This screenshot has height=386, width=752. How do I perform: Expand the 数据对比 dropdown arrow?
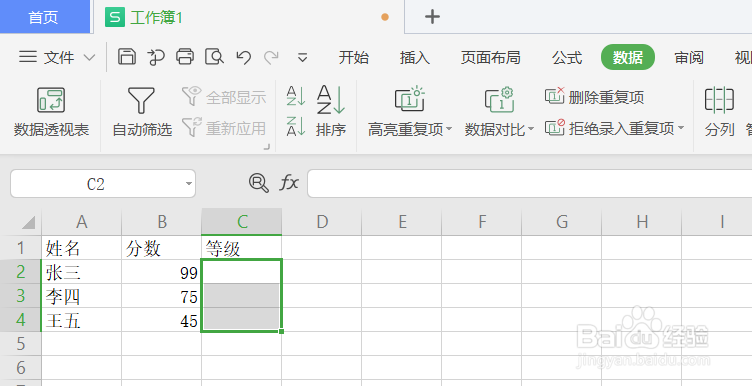531,129
